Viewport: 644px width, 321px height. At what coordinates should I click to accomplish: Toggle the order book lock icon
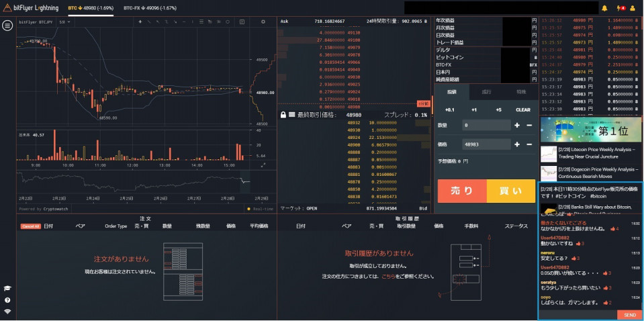[x=283, y=115]
